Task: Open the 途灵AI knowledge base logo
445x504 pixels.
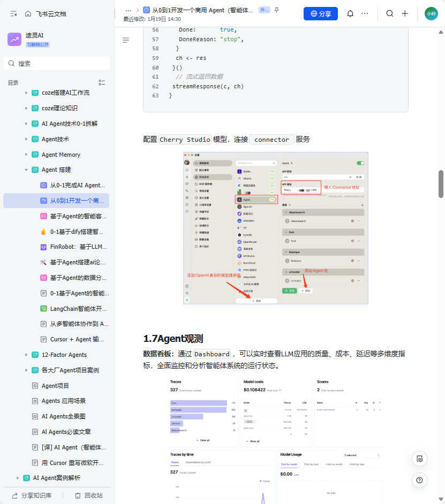Action: pyautogui.click(x=14, y=39)
